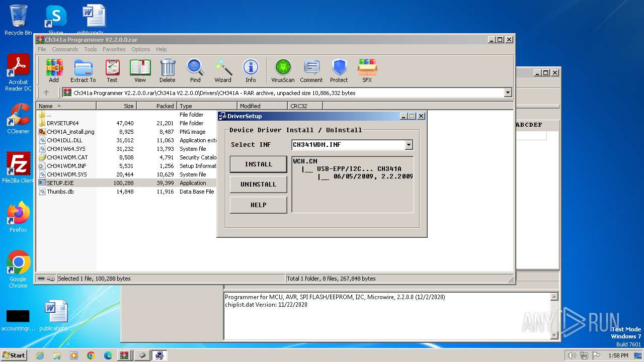The image size is (644, 362).
Task: Run VirusScan from toolbar
Action: click(x=283, y=70)
